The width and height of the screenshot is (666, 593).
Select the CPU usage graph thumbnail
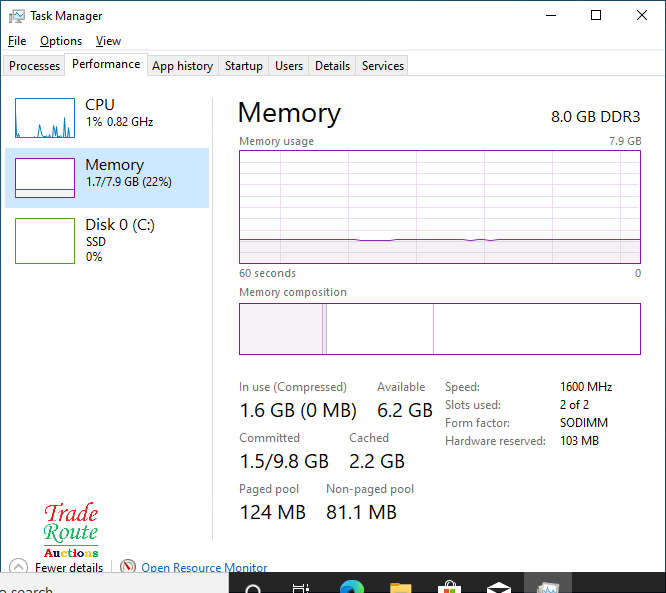[x=45, y=118]
